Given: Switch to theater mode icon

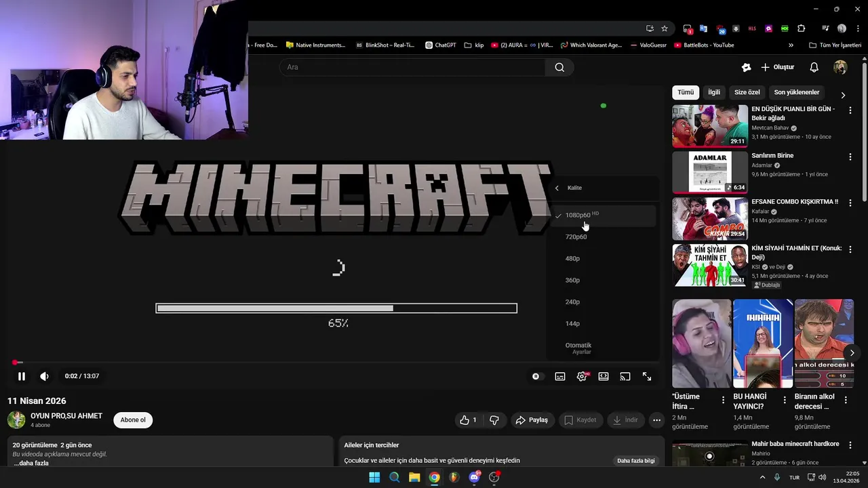Looking at the screenshot, I should 604,376.
